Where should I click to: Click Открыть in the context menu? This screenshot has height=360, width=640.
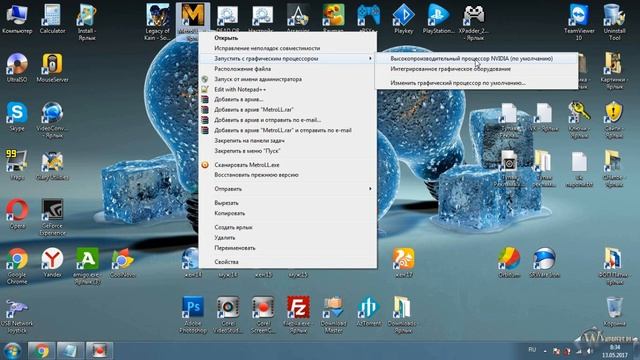click(287, 38)
